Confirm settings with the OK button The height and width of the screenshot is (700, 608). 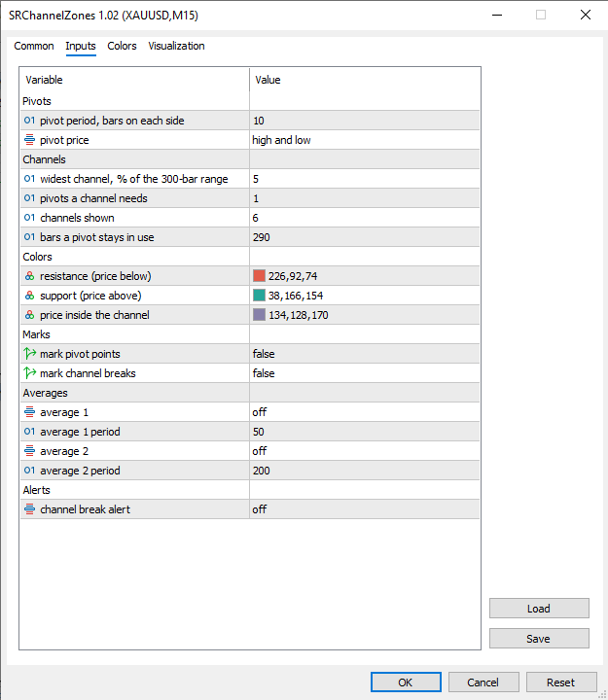click(x=406, y=682)
